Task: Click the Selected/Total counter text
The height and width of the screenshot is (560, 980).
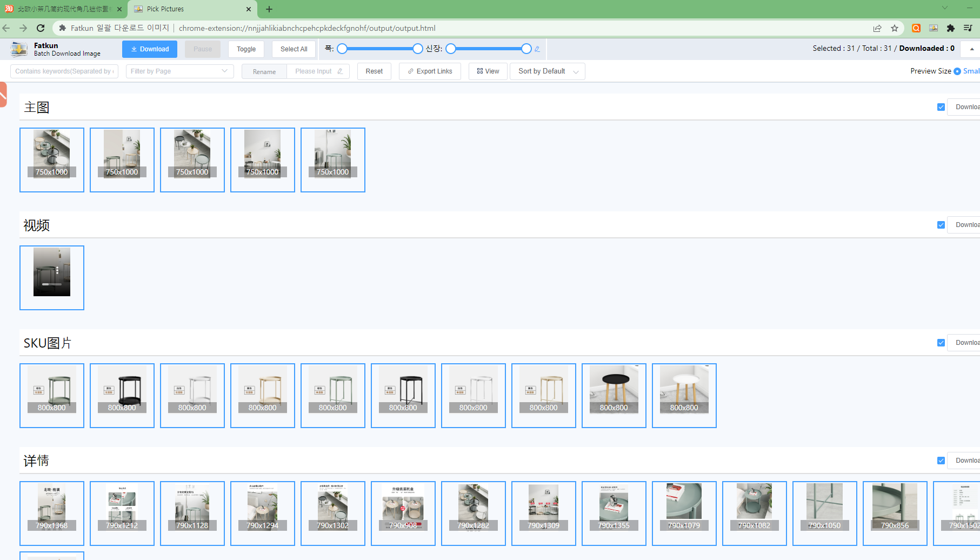Action: 884,49
